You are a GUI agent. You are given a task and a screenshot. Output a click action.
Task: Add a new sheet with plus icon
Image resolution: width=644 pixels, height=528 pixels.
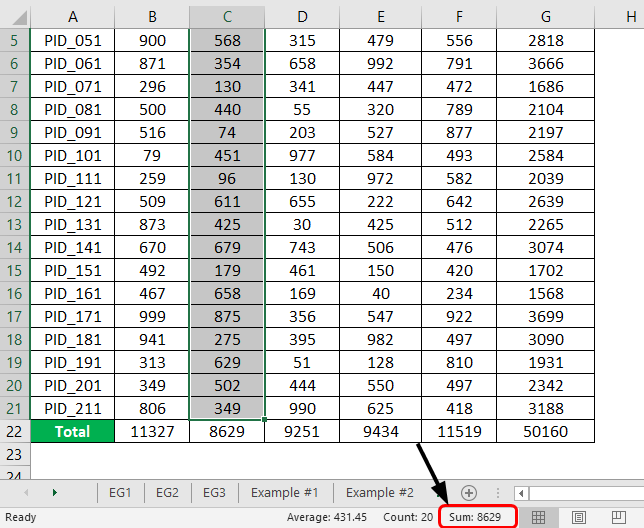point(469,492)
